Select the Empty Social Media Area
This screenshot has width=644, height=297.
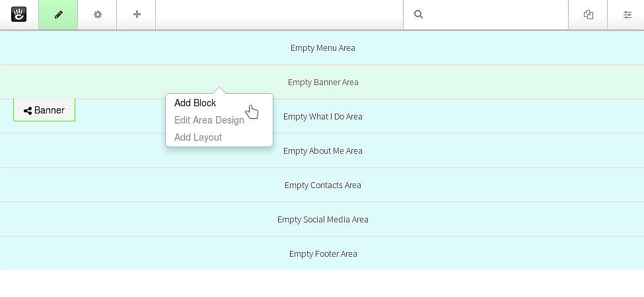click(x=322, y=220)
